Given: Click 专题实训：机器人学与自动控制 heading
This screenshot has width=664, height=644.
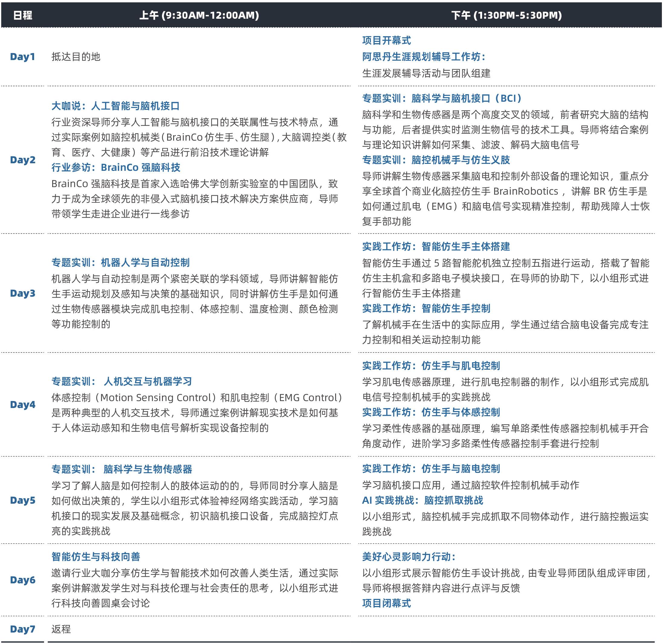Looking at the screenshot, I should tap(121, 262).
